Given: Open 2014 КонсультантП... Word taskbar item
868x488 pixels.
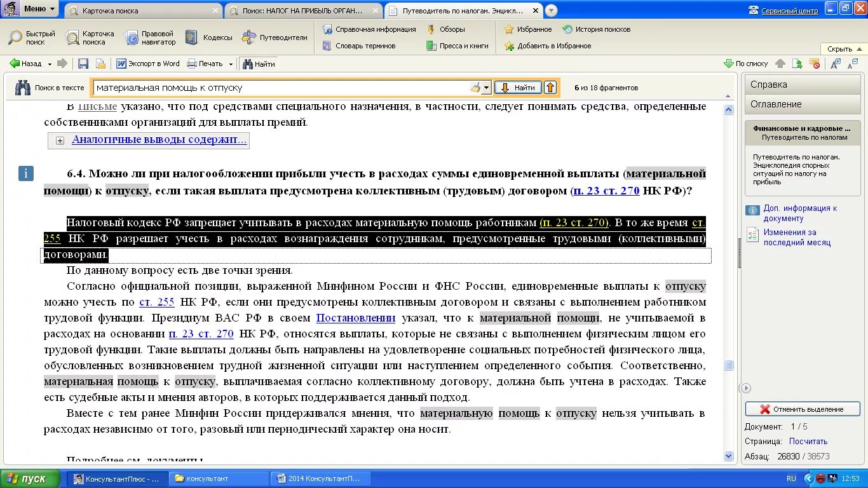Looking at the screenshot, I should [x=321, y=478].
